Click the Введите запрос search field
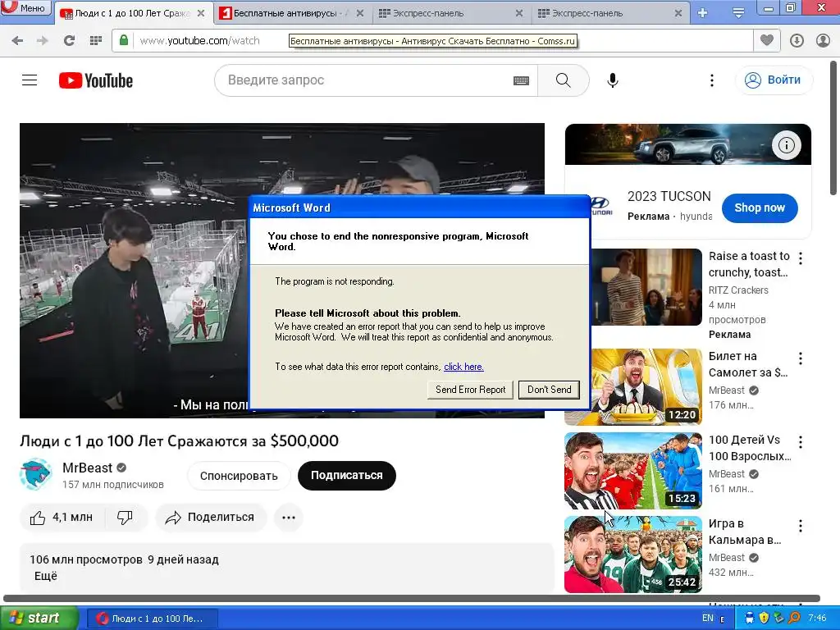The height and width of the screenshot is (630, 840). pyautogui.click(x=370, y=80)
